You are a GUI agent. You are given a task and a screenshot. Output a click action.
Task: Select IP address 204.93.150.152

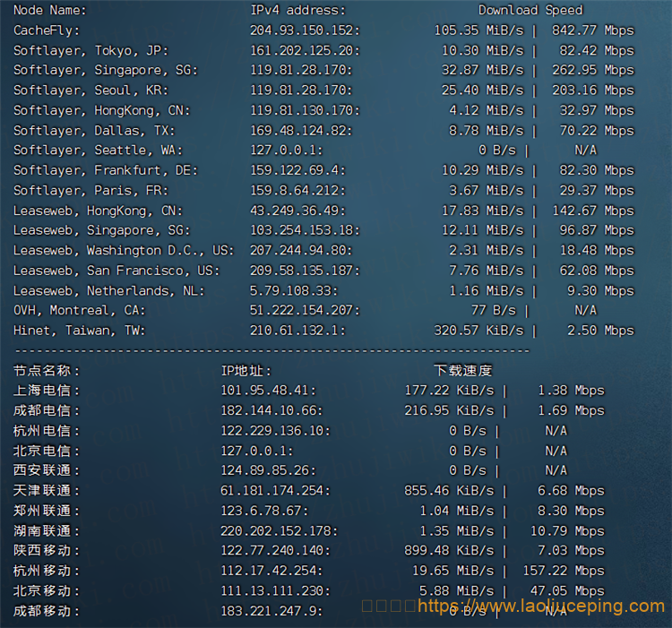[x=306, y=30]
